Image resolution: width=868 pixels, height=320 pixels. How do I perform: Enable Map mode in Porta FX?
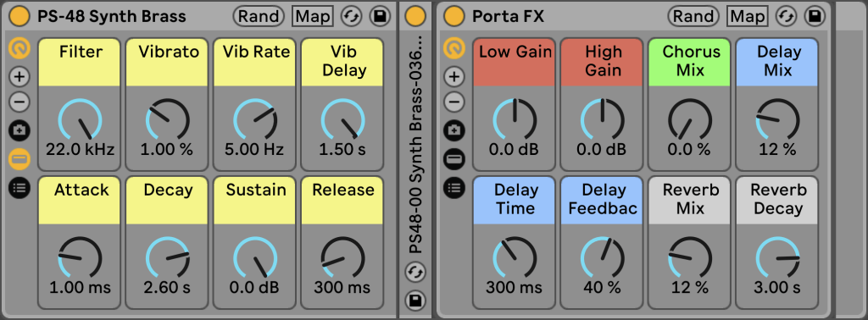pyautogui.click(x=748, y=16)
